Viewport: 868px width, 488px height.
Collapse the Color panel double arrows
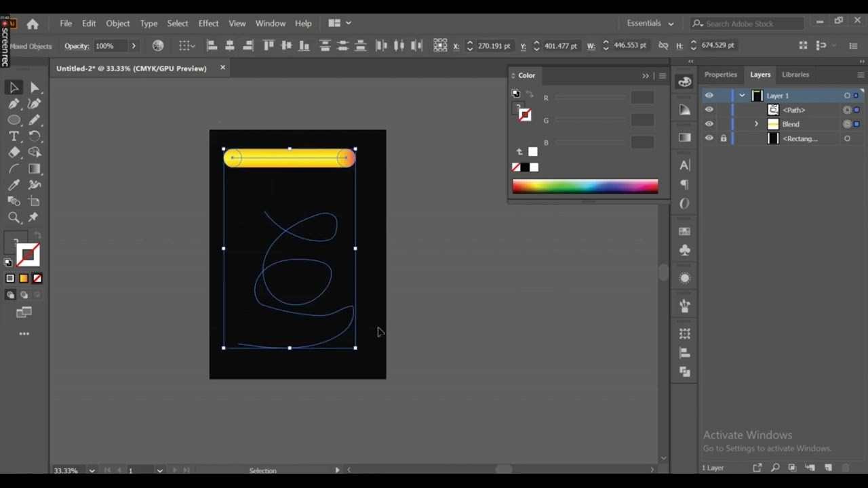(646, 75)
